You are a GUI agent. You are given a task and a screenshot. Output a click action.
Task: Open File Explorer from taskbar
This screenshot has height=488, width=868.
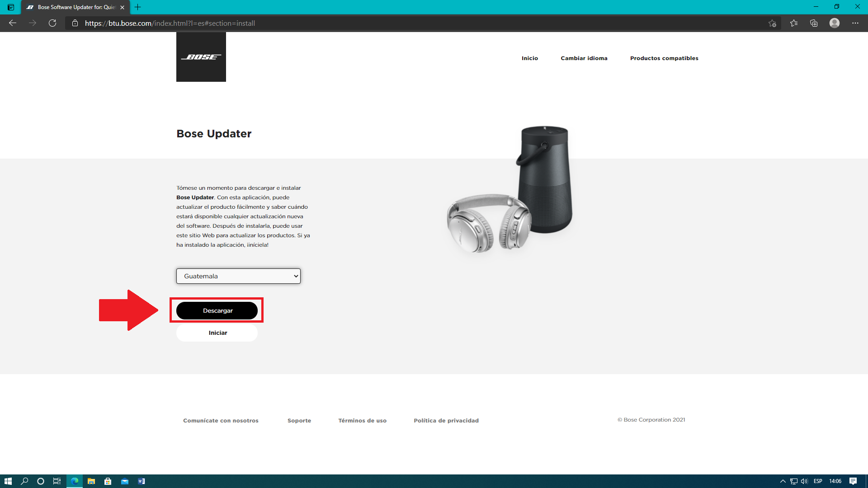(x=91, y=481)
